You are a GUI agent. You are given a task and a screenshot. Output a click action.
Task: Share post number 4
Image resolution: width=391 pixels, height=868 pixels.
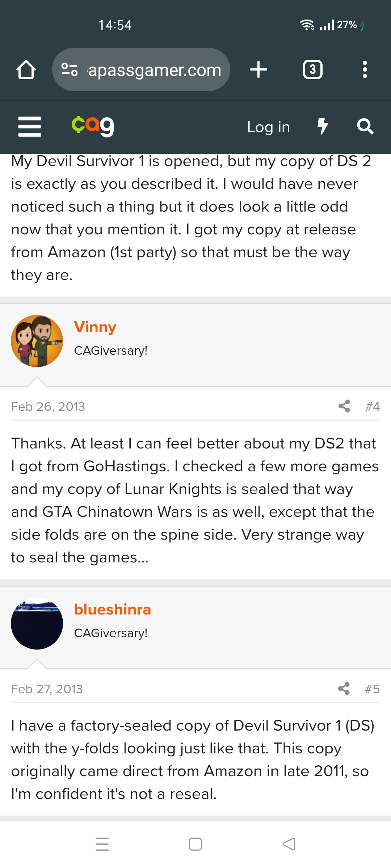point(344,406)
